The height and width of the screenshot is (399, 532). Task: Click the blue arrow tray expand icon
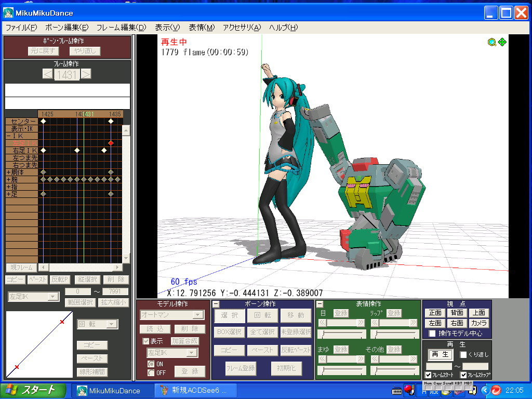click(485, 391)
